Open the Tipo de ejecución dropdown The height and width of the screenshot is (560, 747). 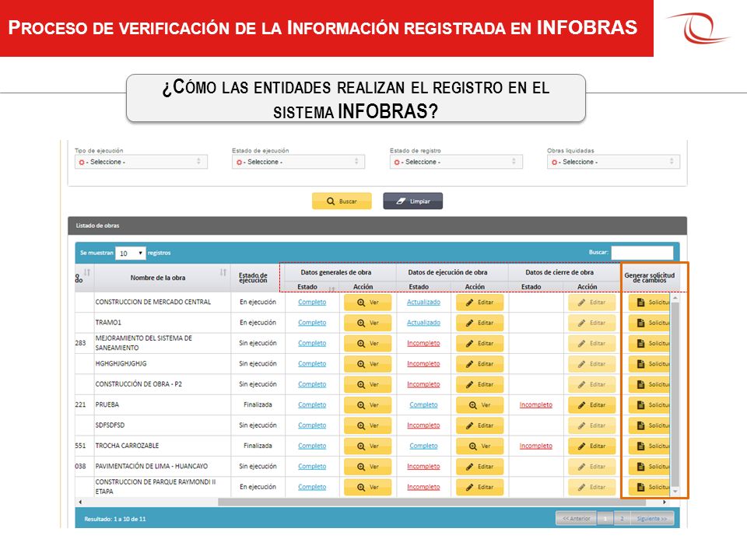pos(141,162)
